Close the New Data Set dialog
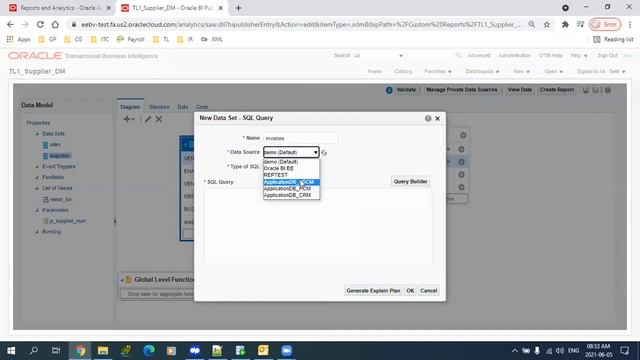The height and width of the screenshot is (360, 640). click(438, 118)
